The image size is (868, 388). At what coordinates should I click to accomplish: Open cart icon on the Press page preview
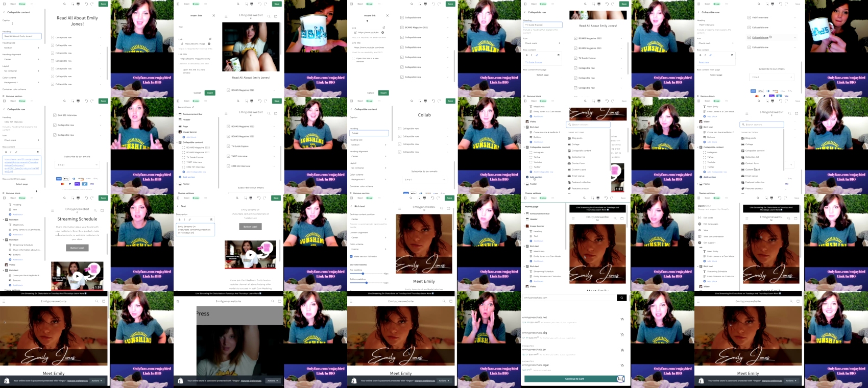point(279,301)
